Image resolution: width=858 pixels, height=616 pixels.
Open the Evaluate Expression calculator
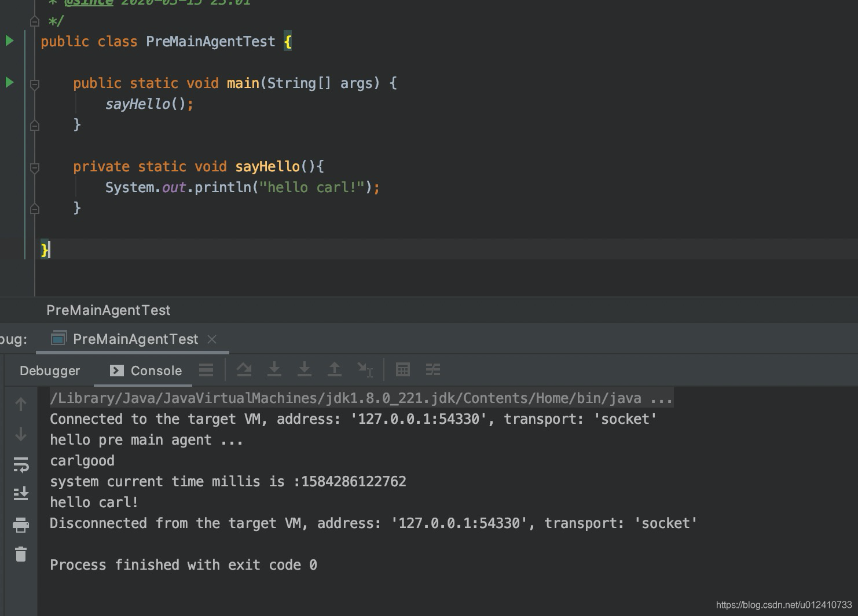pyautogui.click(x=403, y=370)
